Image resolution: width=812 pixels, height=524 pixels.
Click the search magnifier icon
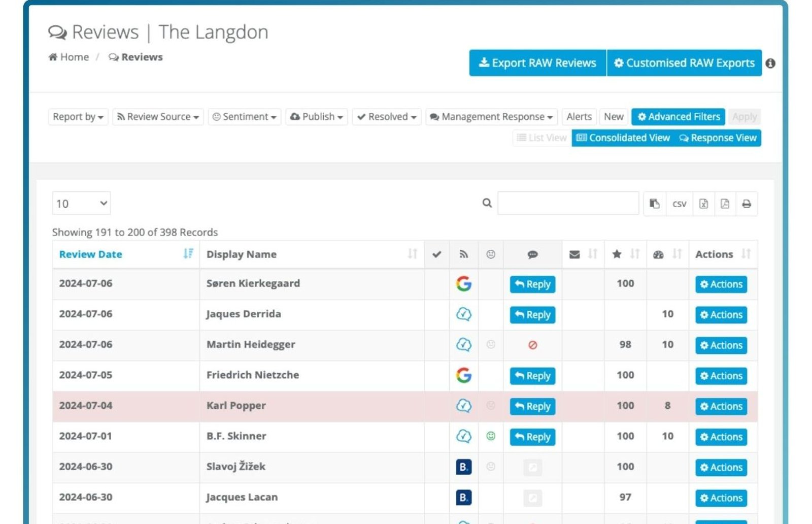click(487, 203)
